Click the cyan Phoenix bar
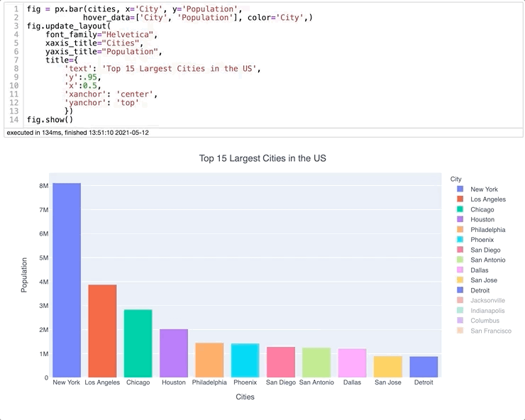 tap(245, 360)
